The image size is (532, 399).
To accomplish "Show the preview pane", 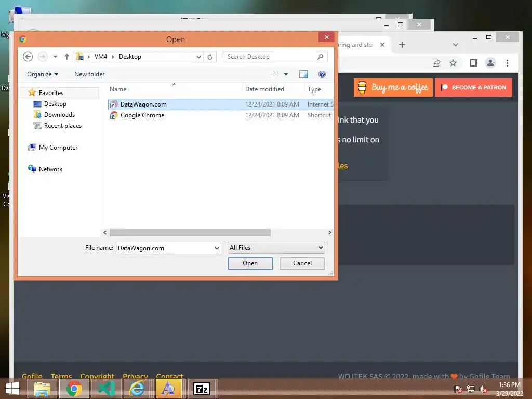I will pyautogui.click(x=303, y=74).
